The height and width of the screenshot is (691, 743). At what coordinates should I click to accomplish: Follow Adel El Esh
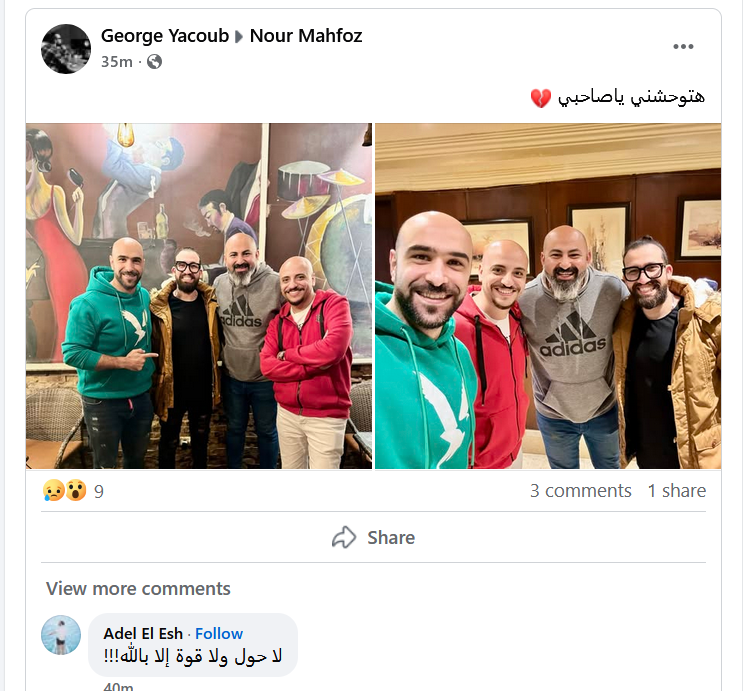click(x=219, y=634)
